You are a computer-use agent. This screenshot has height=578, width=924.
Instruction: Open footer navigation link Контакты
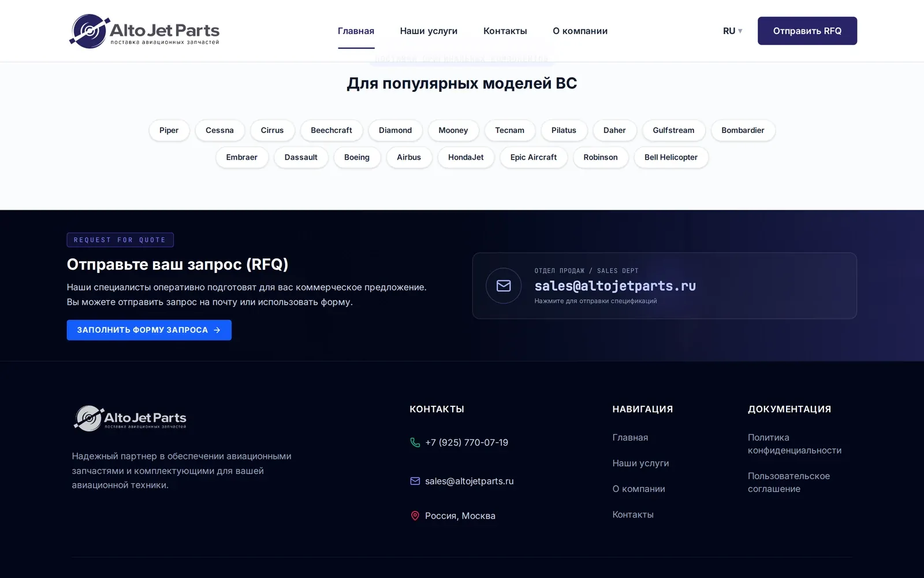[x=633, y=514]
